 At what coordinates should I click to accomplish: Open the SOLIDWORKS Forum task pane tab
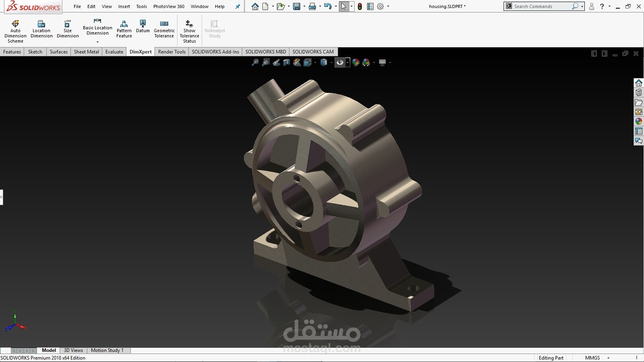(x=639, y=141)
